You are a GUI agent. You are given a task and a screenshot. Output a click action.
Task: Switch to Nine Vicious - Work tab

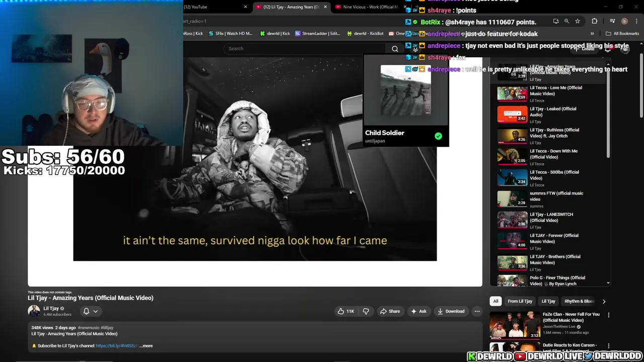click(x=370, y=7)
